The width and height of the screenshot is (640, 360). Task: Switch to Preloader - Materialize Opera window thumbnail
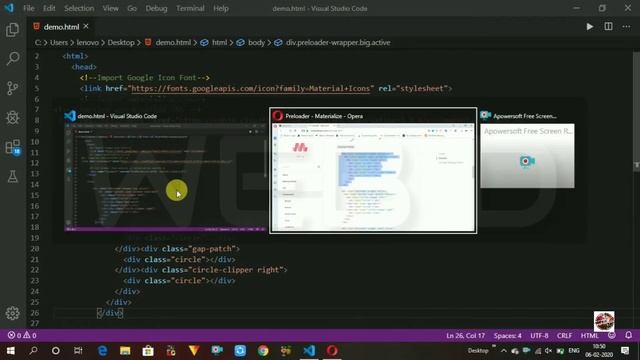point(373,171)
